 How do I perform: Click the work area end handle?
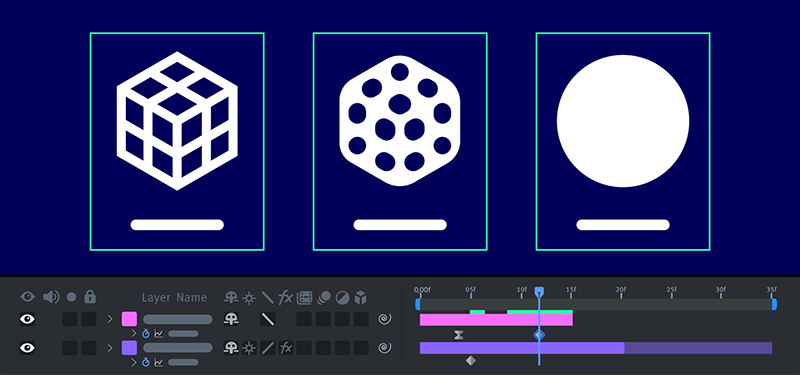(774, 305)
